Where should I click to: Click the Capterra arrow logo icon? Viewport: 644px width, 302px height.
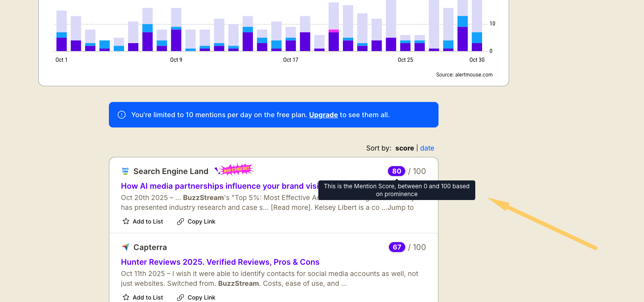[125, 247]
